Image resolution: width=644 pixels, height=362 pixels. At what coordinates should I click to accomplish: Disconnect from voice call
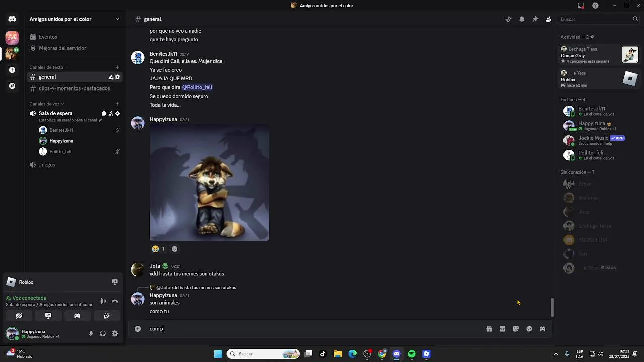pyautogui.click(x=115, y=301)
